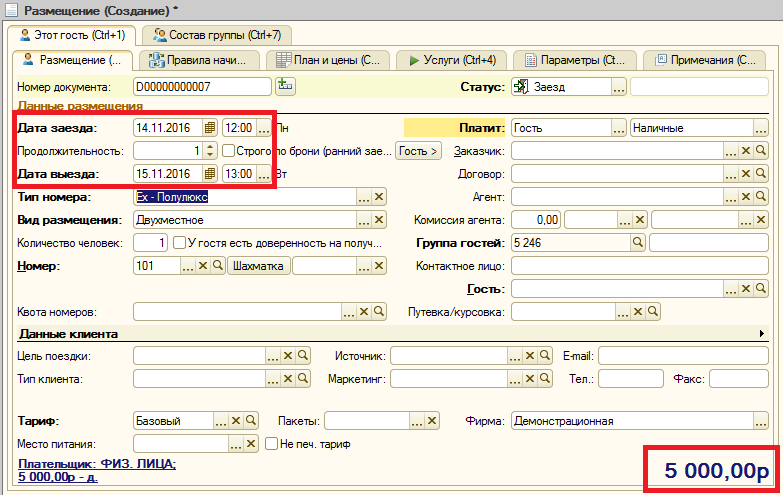
Task: Click Контактное лицо input field
Action: point(640,266)
